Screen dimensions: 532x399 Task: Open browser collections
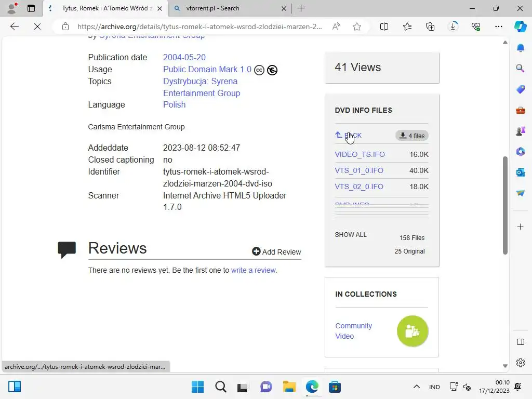[x=430, y=26]
